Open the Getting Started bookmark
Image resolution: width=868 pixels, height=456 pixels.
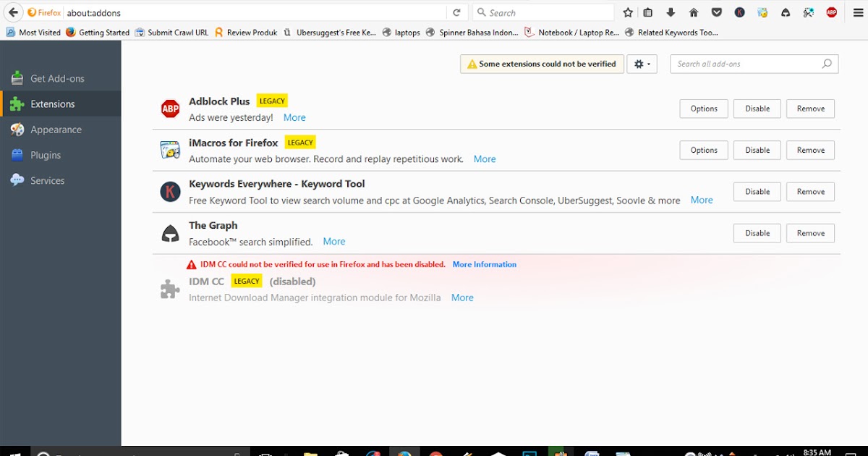[98, 33]
